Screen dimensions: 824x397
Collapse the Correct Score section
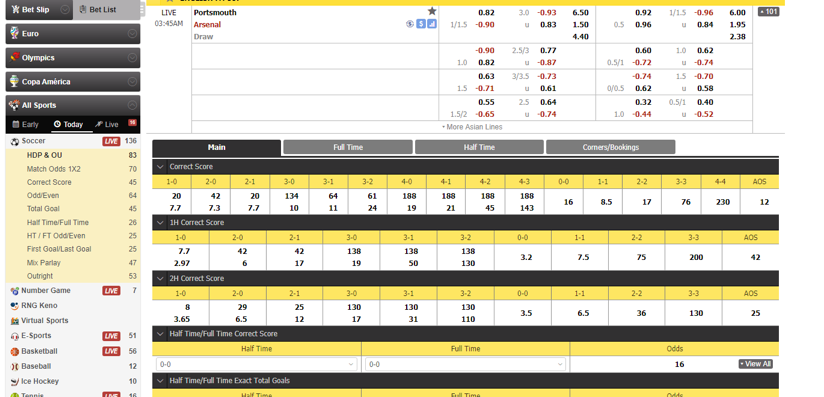pyautogui.click(x=161, y=167)
